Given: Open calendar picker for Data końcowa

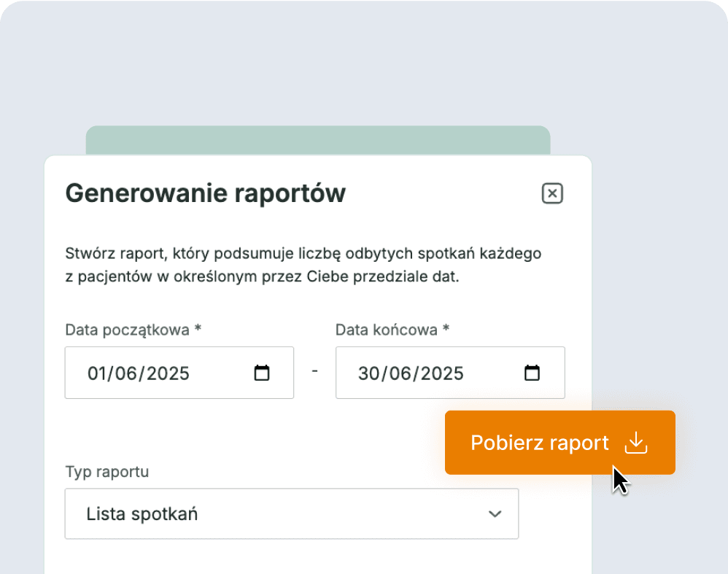Looking at the screenshot, I should 532,373.
